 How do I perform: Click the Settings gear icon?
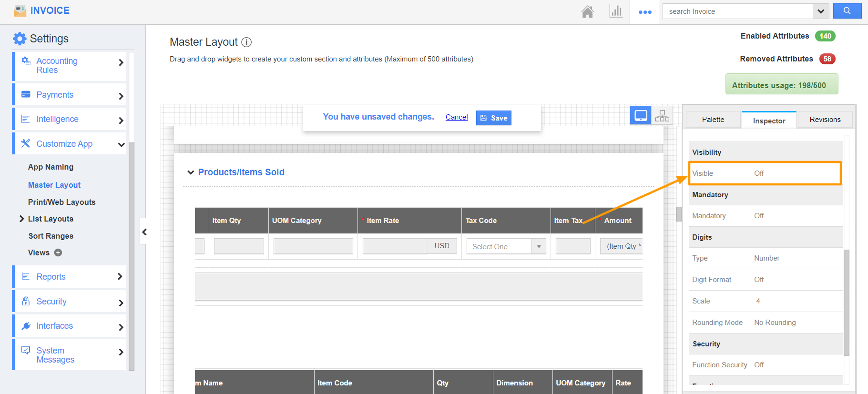20,39
